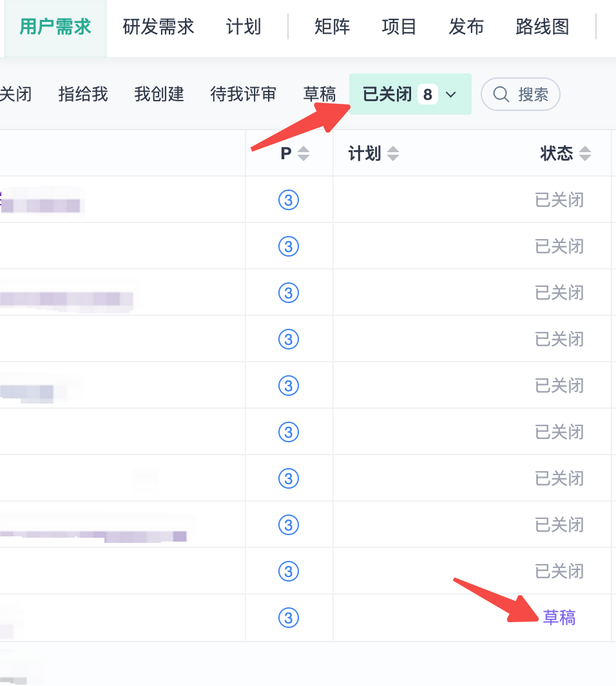Switch to the 研发需求 tab
This screenshot has width=616, height=686.
[x=159, y=27]
